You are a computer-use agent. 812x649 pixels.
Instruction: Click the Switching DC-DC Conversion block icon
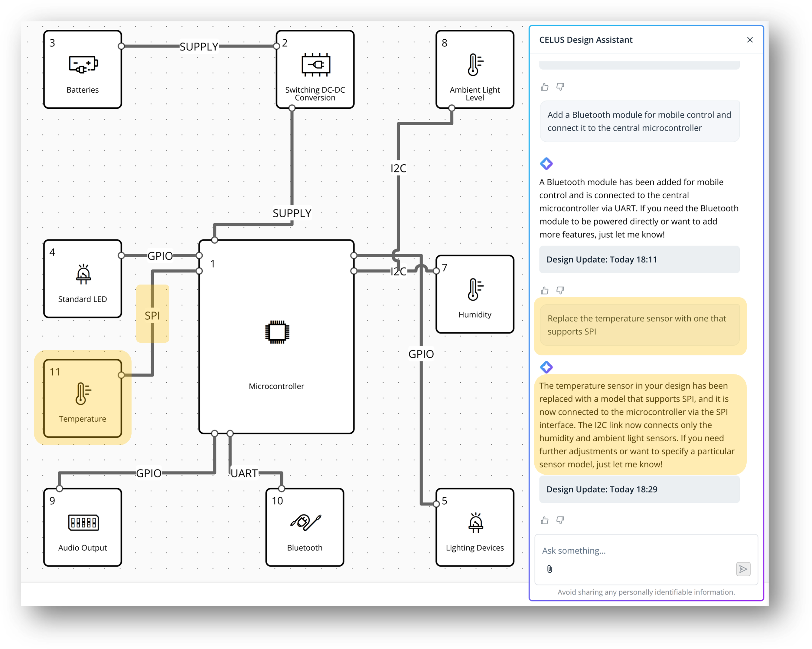tap(316, 64)
